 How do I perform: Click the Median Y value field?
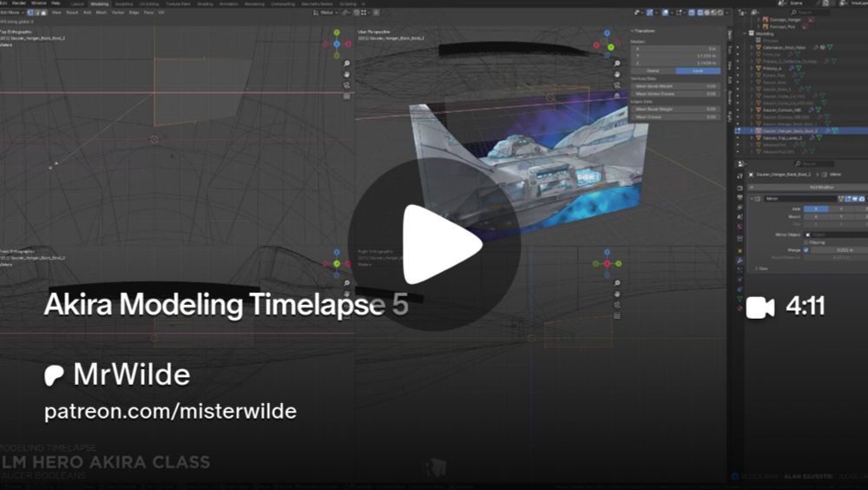[676, 56]
